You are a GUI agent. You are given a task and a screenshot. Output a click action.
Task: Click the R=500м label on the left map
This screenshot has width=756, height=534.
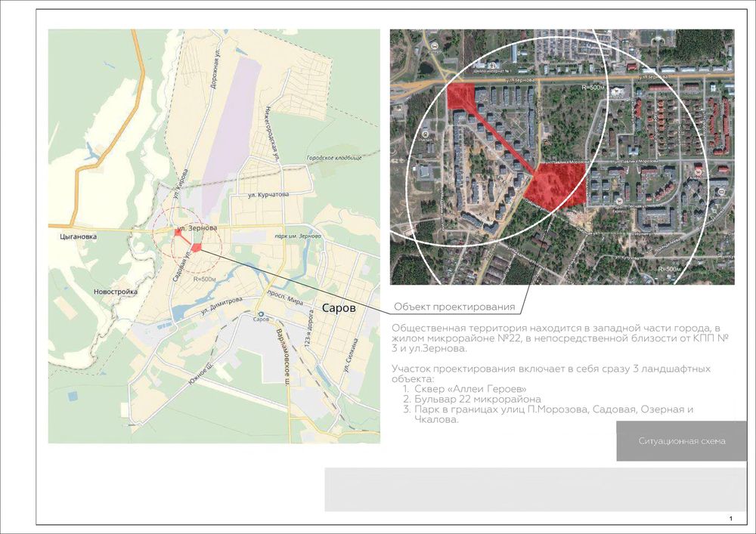[205, 279]
